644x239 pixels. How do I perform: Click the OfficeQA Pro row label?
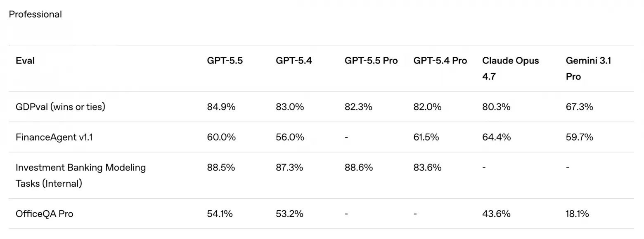click(45, 214)
